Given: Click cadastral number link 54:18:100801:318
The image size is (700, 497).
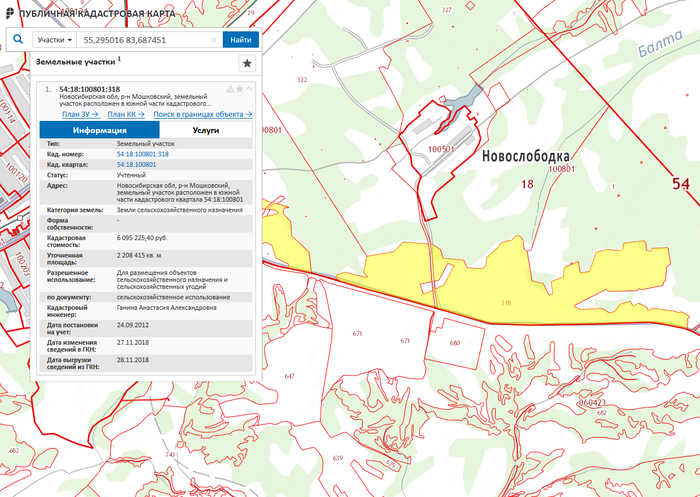Looking at the screenshot, I should point(142,154).
